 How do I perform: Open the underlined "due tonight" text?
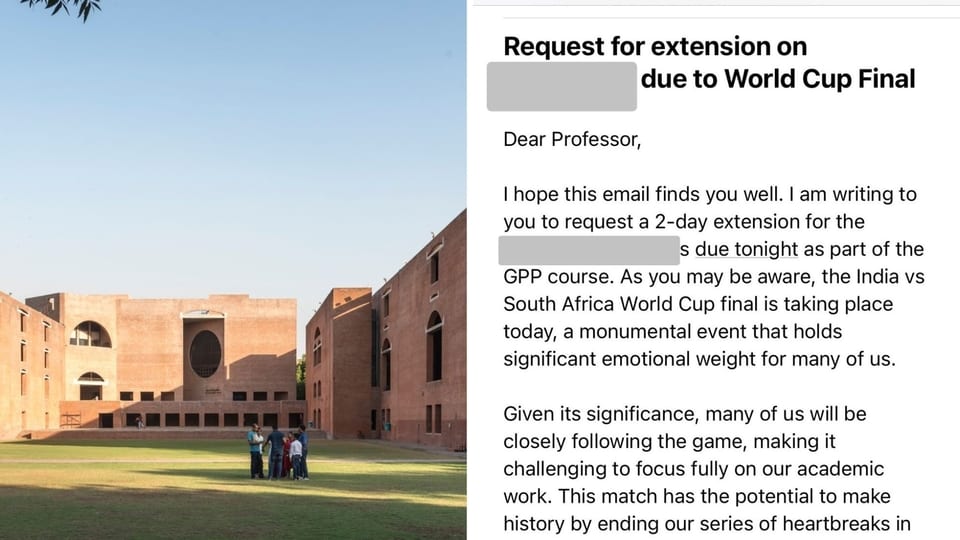[x=746, y=249]
